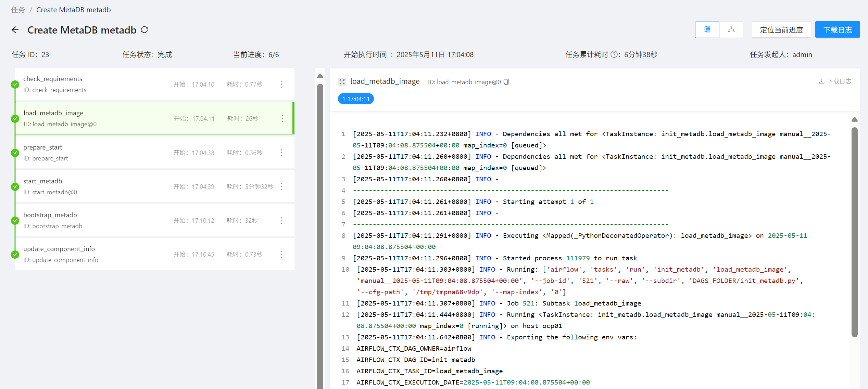This screenshot has width=868, height=389.
Task: Switch to the graph view toggle
Action: pyautogui.click(x=731, y=30)
